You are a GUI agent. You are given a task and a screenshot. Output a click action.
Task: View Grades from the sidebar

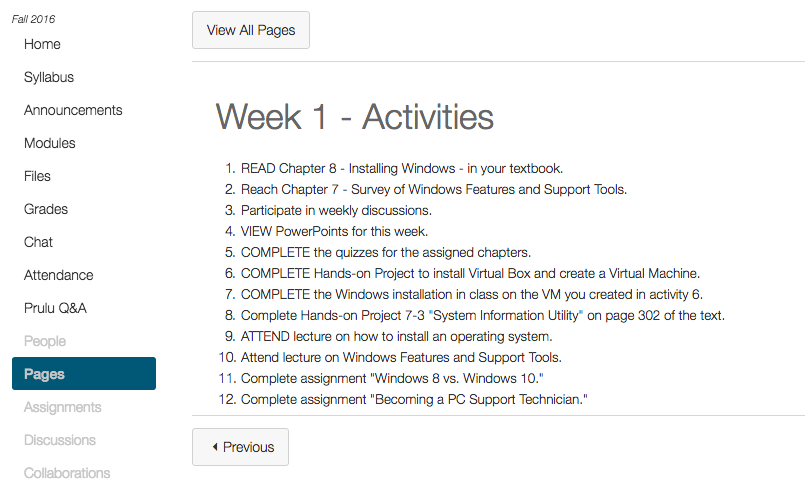click(x=46, y=209)
